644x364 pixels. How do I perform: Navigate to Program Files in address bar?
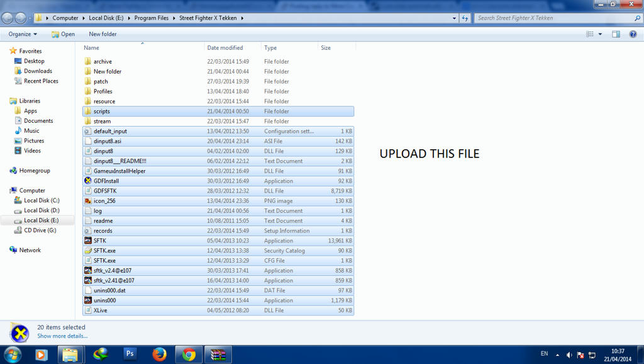click(x=151, y=18)
